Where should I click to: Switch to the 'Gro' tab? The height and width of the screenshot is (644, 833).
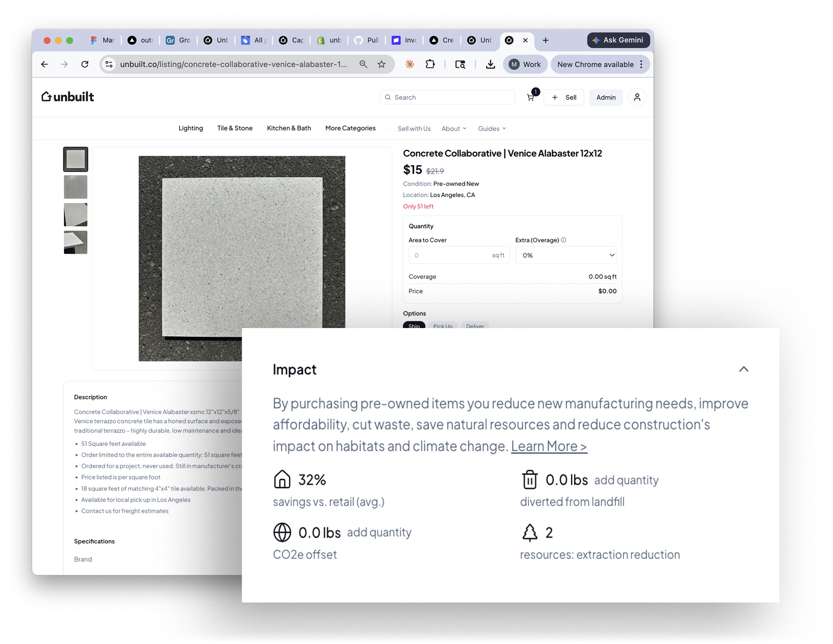pos(178,40)
